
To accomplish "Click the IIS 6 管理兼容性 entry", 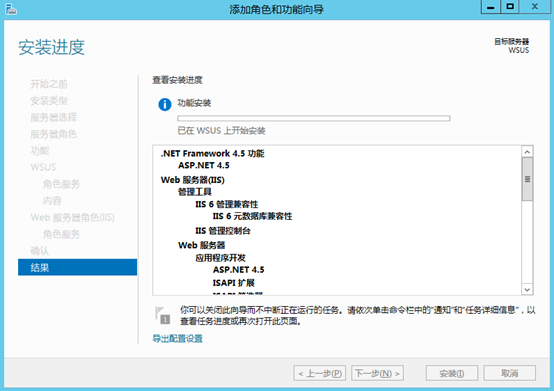I will pyautogui.click(x=226, y=204).
